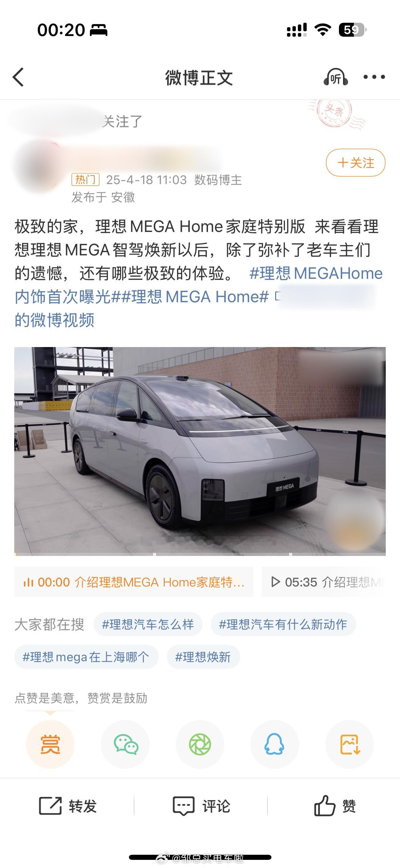Tap the headphone listen icon
This screenshot has width=400, height=868.
pos(335,77)
